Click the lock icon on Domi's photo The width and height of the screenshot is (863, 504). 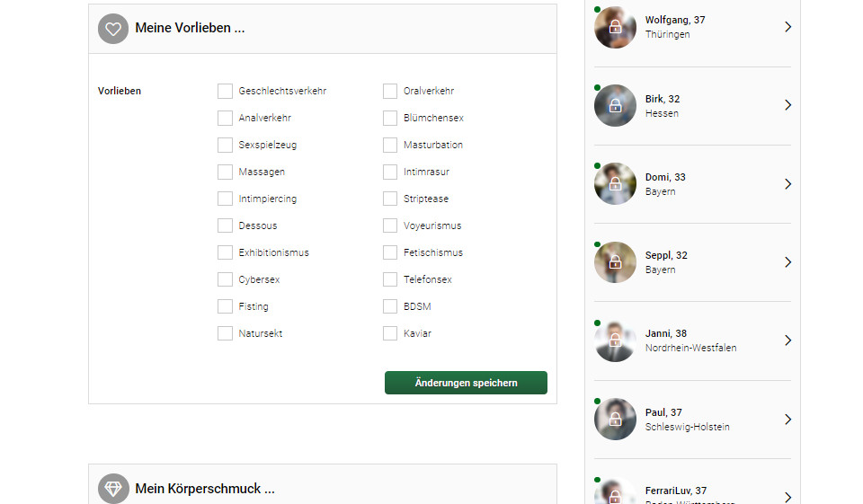click(x=615, y=184)
